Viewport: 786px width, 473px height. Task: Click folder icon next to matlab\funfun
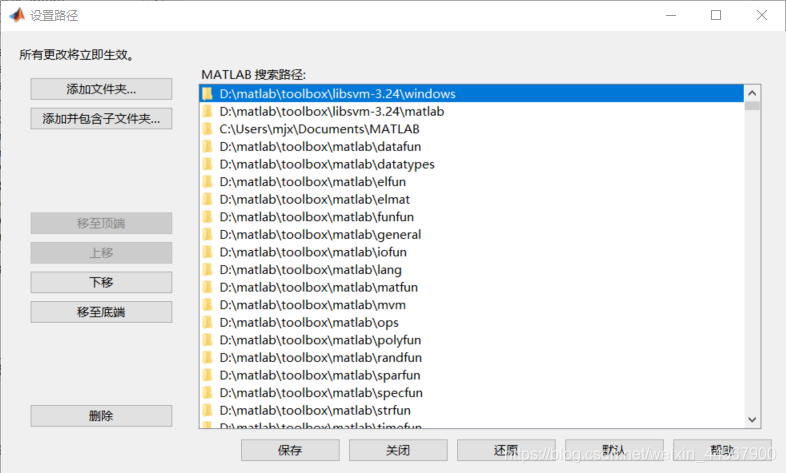(x=208, y=216)
